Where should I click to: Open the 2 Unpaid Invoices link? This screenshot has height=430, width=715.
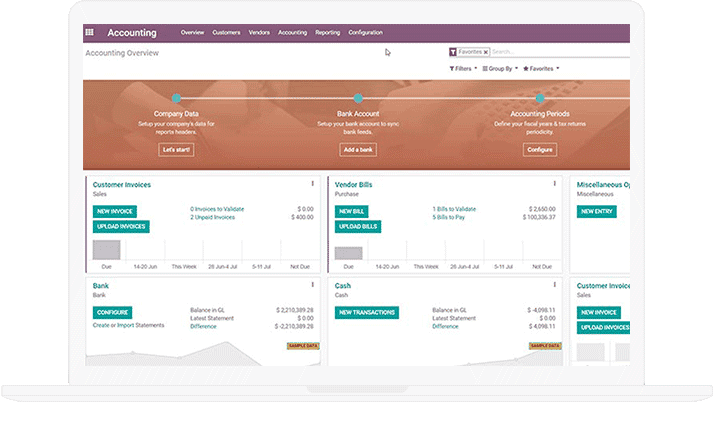click(213, 217)
